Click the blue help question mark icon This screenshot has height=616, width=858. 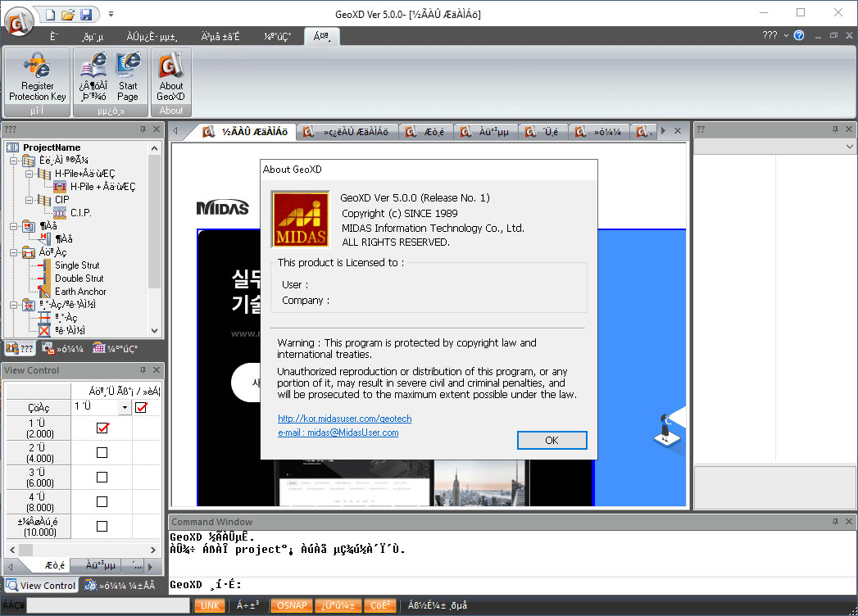click(799, 35)
